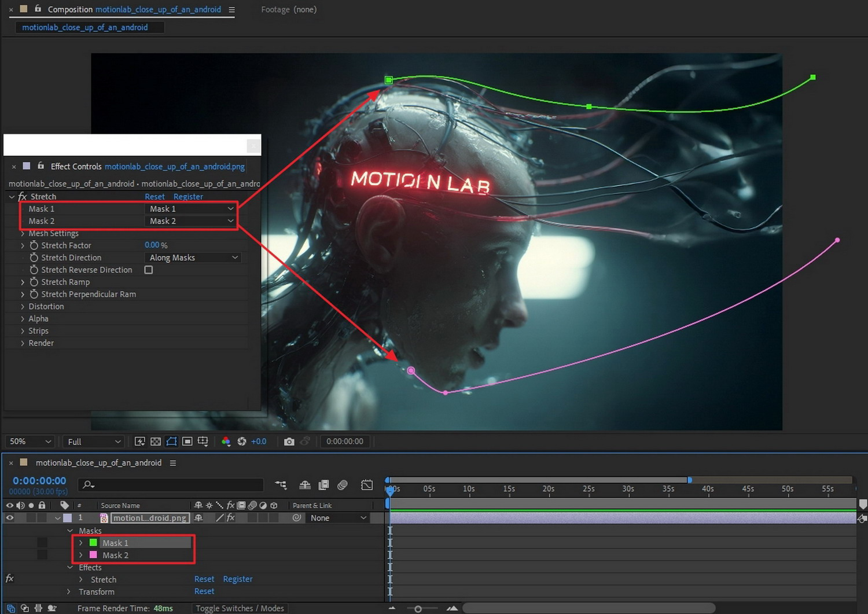Open the Mask 1 dropdown in Effect Controls
This screenshot has height=614, width=868.
[x=192, y=209]
